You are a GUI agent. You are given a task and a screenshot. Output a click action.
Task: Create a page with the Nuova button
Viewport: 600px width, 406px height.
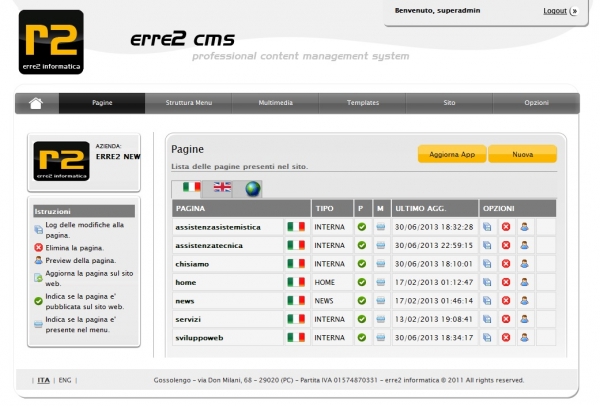(x=522, y=154)
